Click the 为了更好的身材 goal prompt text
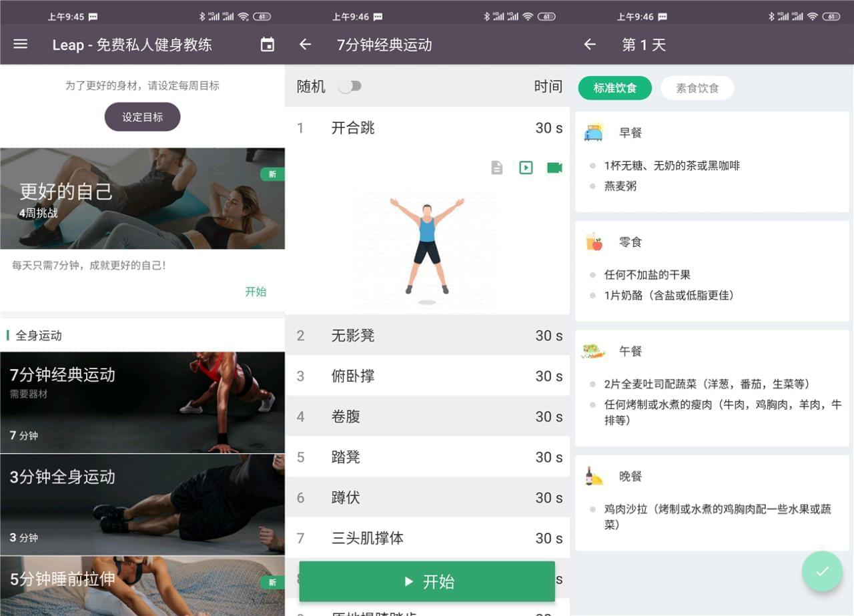 coord(142,85)
